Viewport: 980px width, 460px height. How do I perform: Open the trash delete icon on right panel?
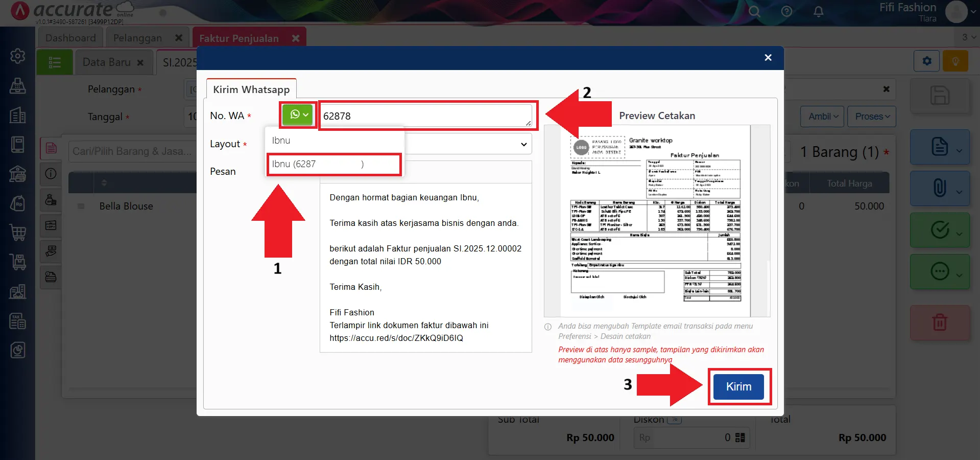(x=940, y=323)
